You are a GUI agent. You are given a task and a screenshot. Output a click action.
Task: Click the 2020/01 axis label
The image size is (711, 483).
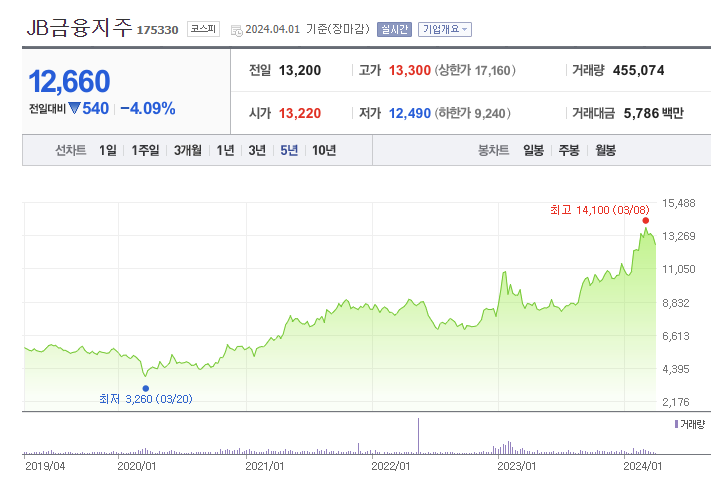pyautogui.click(x=136, y=466)
